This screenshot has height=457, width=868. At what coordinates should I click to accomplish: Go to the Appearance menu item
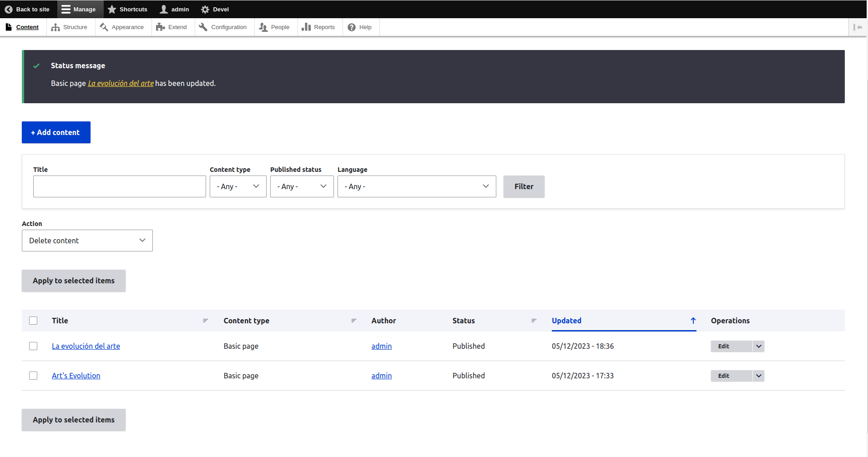click(x=127, y=27)
